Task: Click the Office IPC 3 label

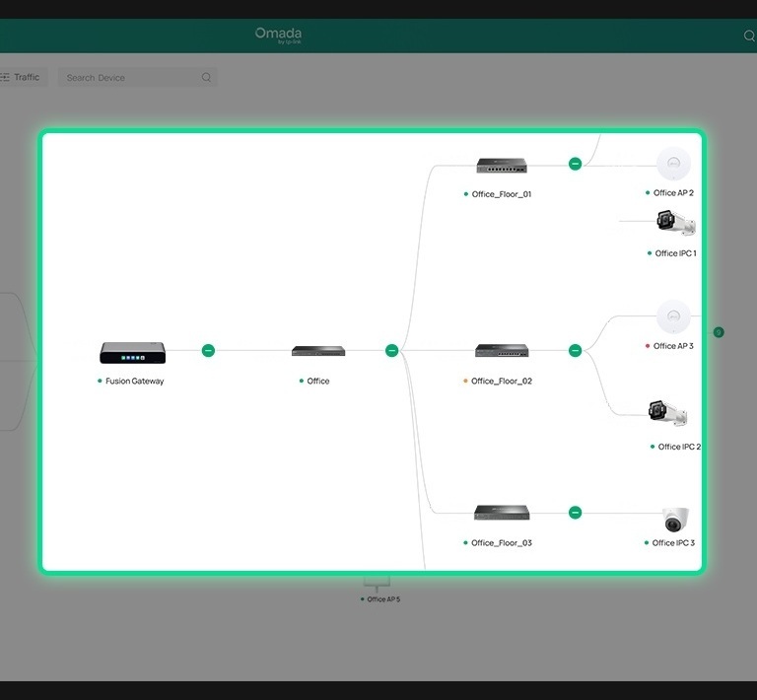Action: click(673, 543)
